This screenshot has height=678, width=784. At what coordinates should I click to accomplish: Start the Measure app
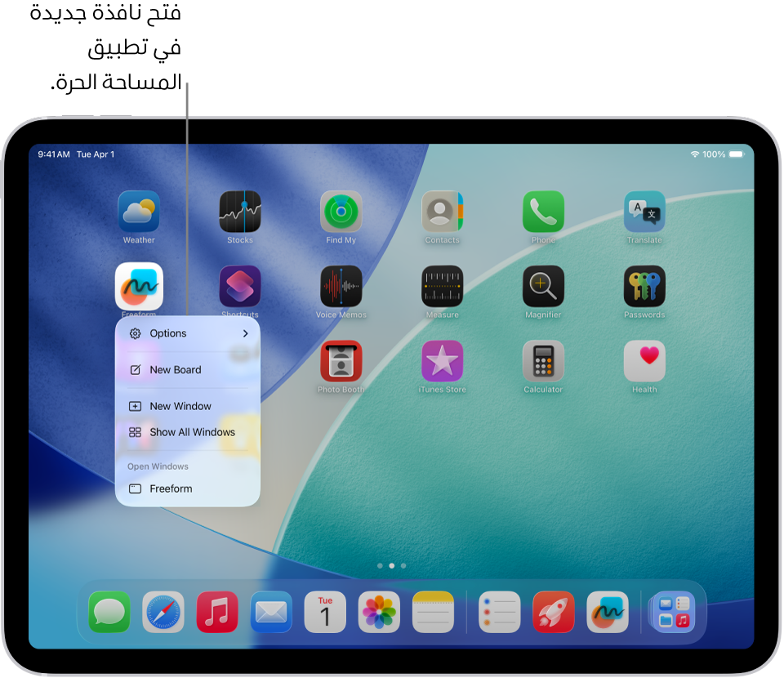click(x=442, y=284)
